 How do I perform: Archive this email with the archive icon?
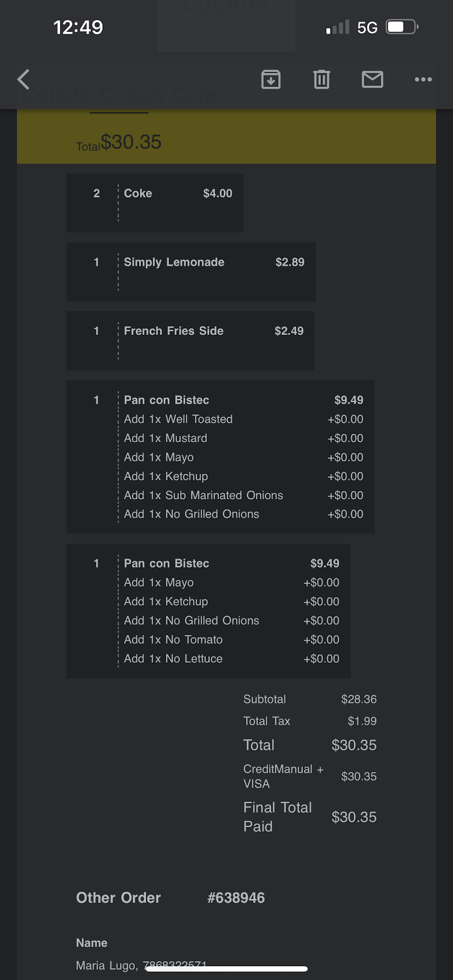point(271,80)
